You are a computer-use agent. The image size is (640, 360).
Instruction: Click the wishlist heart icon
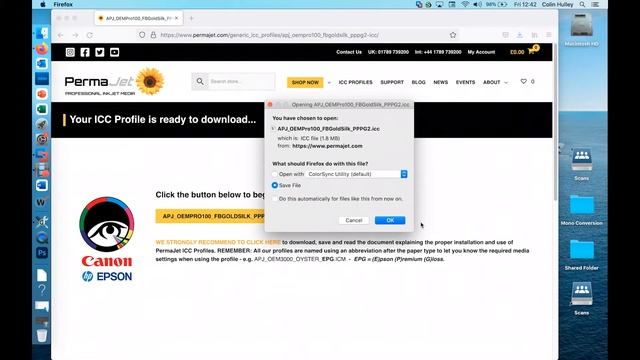[x=523, y=82]
